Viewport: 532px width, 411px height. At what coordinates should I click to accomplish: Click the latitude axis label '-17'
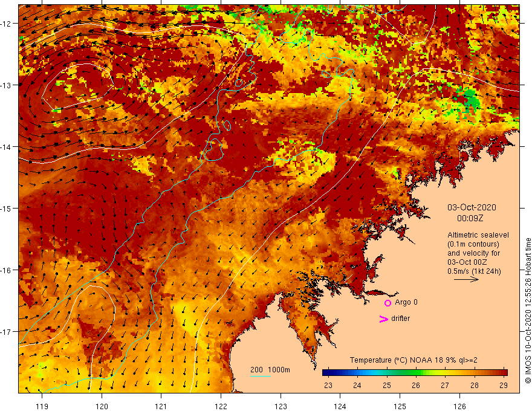coord(5,331)
